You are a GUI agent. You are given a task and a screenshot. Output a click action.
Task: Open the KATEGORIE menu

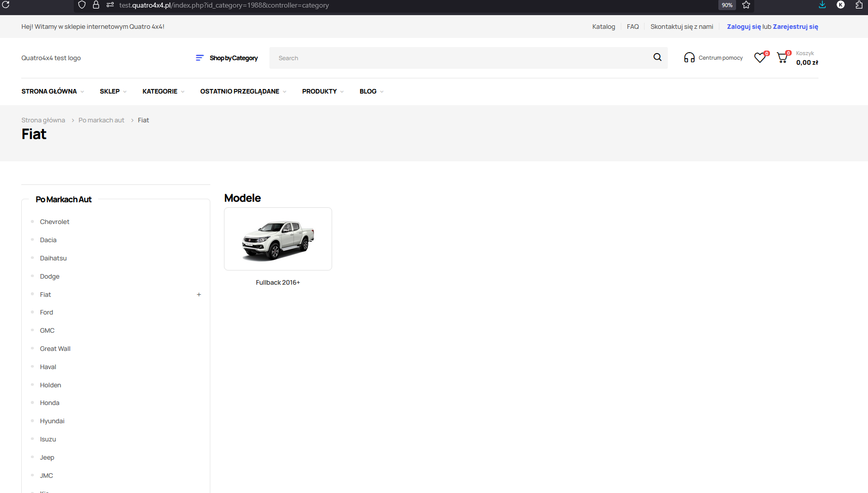tap(160, 92)
